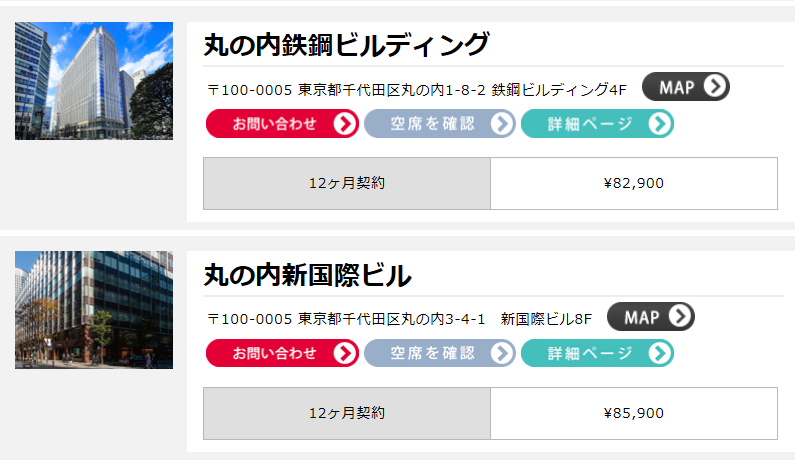Click the 丸の内新国際ビル title
This screenshot has height=463, width=795.
pos(307,275)
